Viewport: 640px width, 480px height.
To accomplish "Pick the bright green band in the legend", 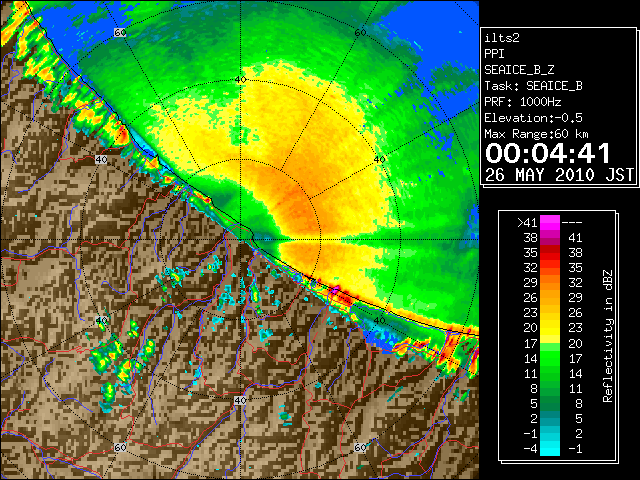I will coord(550,358).
